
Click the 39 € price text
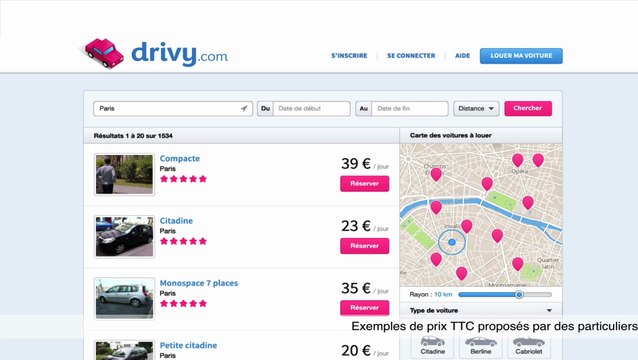(x=356, y=164)
